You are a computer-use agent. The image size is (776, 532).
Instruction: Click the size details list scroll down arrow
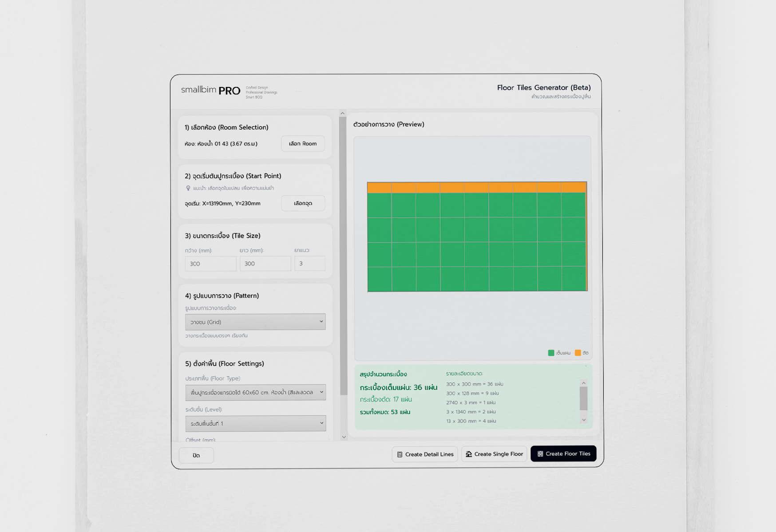pyautogui.click(x=584, y=420)
